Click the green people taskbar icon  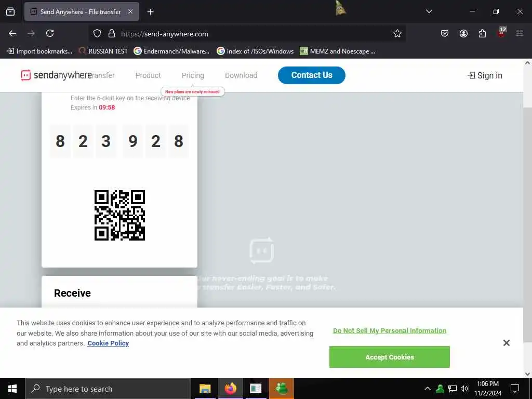click(x=281, y=389)
